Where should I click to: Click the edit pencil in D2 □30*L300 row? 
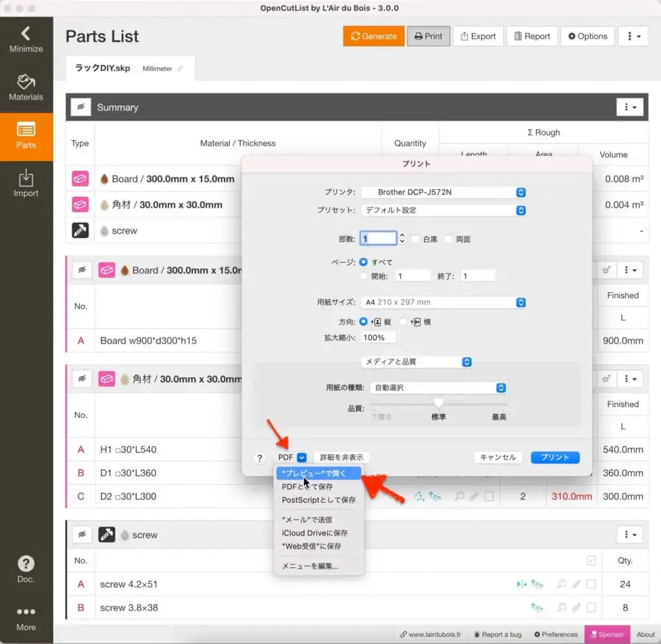click(x=474, y=496)
